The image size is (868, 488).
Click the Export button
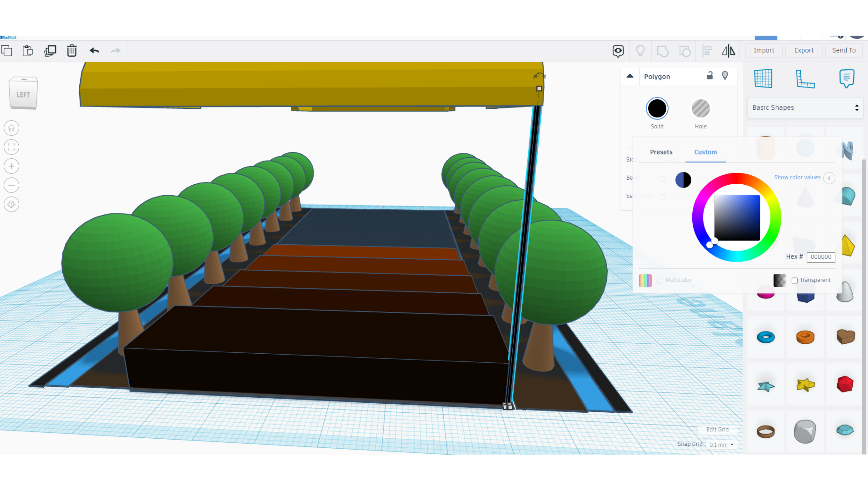click(804, 50)
